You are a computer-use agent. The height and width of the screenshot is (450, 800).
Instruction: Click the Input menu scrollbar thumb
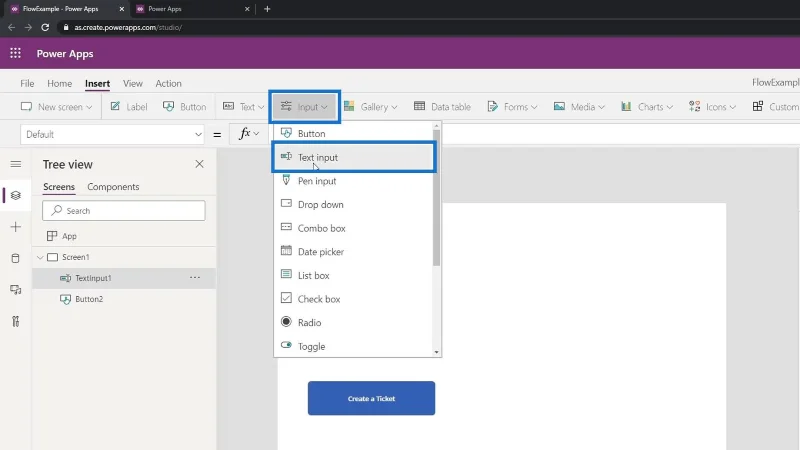point(436,198)
